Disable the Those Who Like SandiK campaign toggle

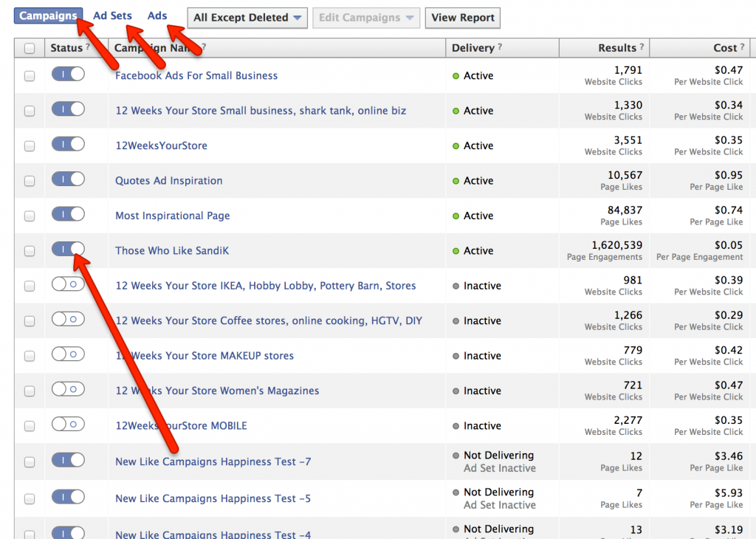coord(68,249)
